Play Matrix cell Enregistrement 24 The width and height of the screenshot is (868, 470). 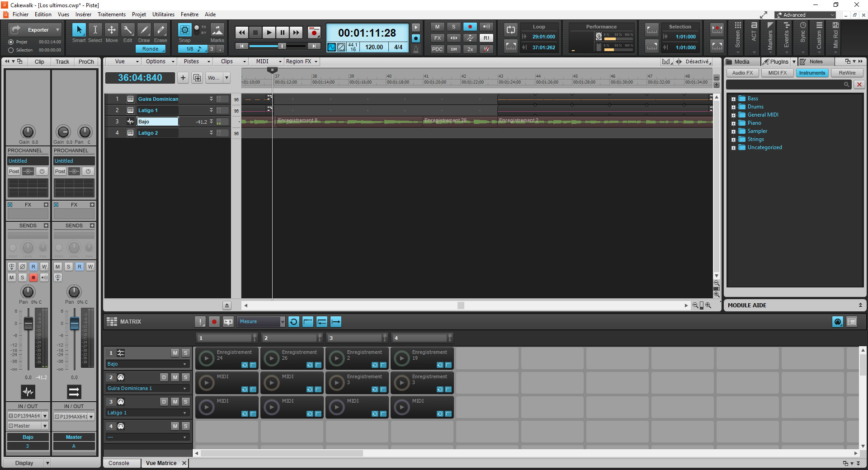[x=207, y=358]
